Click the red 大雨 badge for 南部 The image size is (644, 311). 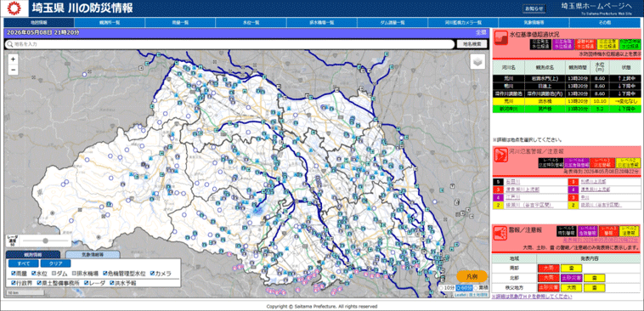548,269
